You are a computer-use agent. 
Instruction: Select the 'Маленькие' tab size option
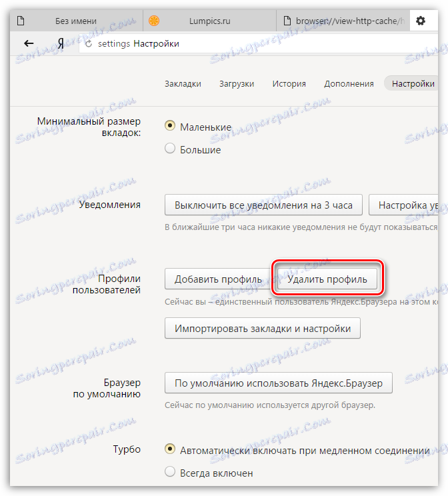click(x=170, y=125)
